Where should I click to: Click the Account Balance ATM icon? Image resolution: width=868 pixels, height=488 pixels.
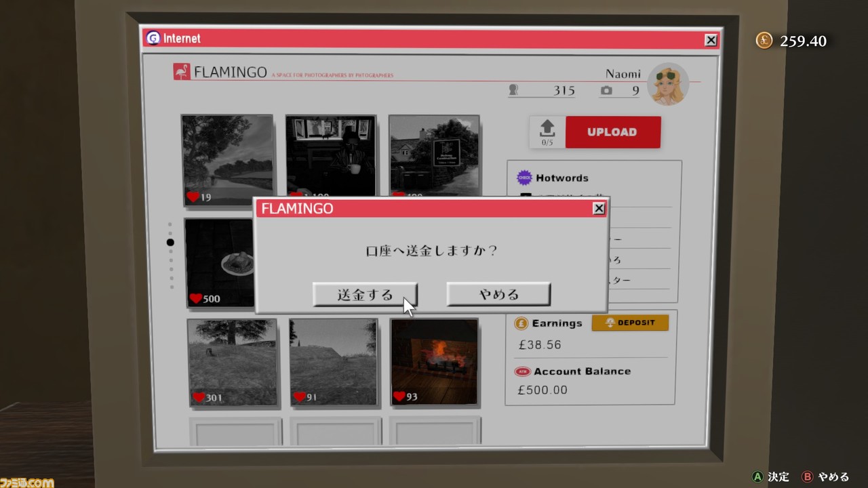click(522, 371)
